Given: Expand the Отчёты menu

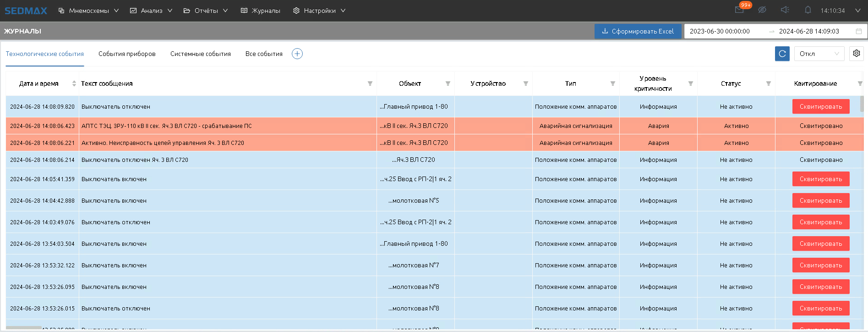Looking at the screenshot, I should coord(206,11).
